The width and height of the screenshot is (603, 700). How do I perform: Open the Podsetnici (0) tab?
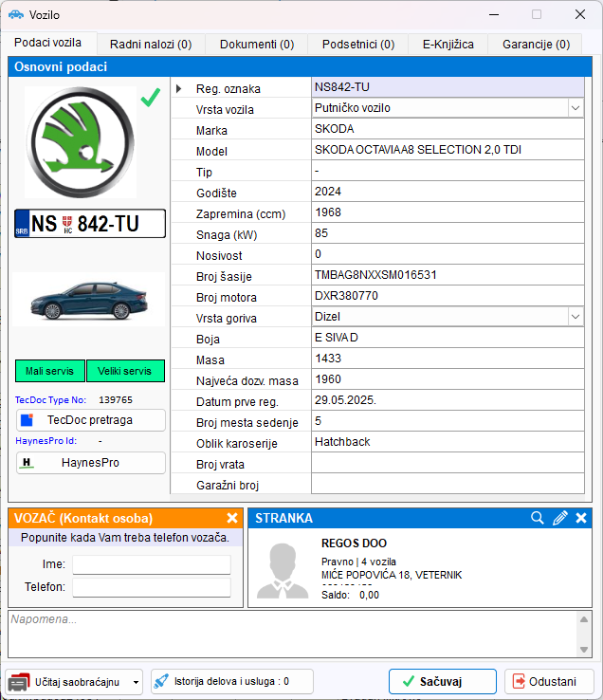[x=358, y=45]
